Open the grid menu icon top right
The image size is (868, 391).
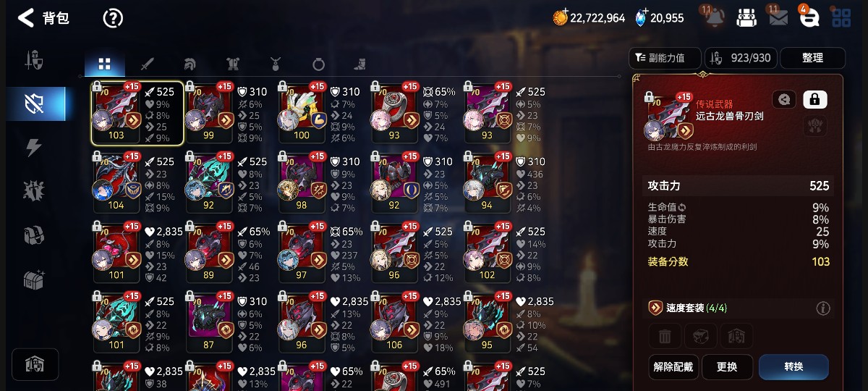[x=841, y=18]
